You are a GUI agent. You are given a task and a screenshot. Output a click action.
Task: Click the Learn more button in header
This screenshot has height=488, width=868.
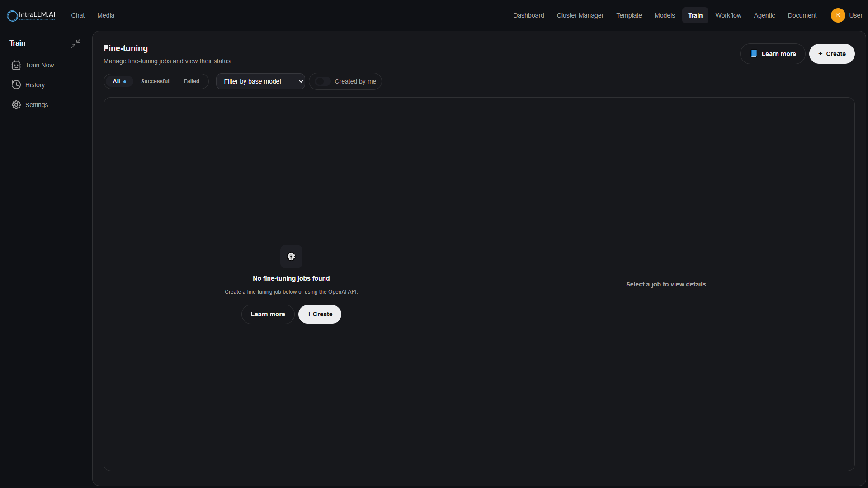point(773,54)
